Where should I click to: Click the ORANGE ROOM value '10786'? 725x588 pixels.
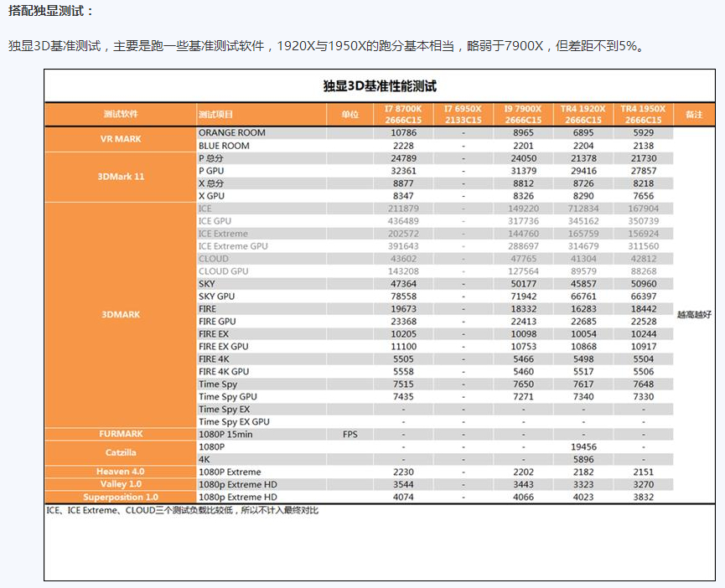click(403, 132)
